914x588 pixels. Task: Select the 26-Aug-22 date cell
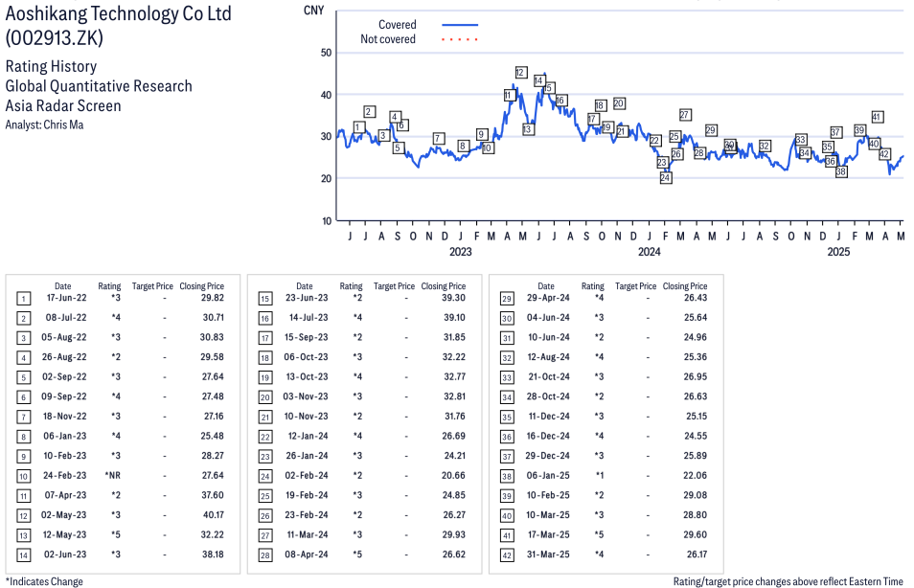[64, 357]
